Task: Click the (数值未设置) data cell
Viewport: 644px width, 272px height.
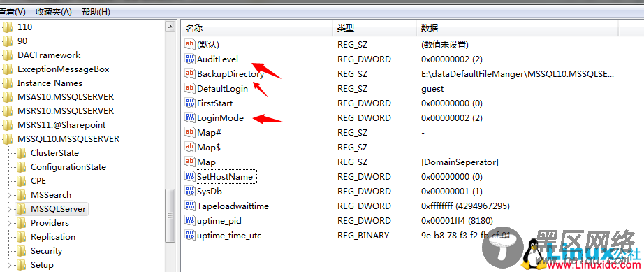Action: point(445,44)
